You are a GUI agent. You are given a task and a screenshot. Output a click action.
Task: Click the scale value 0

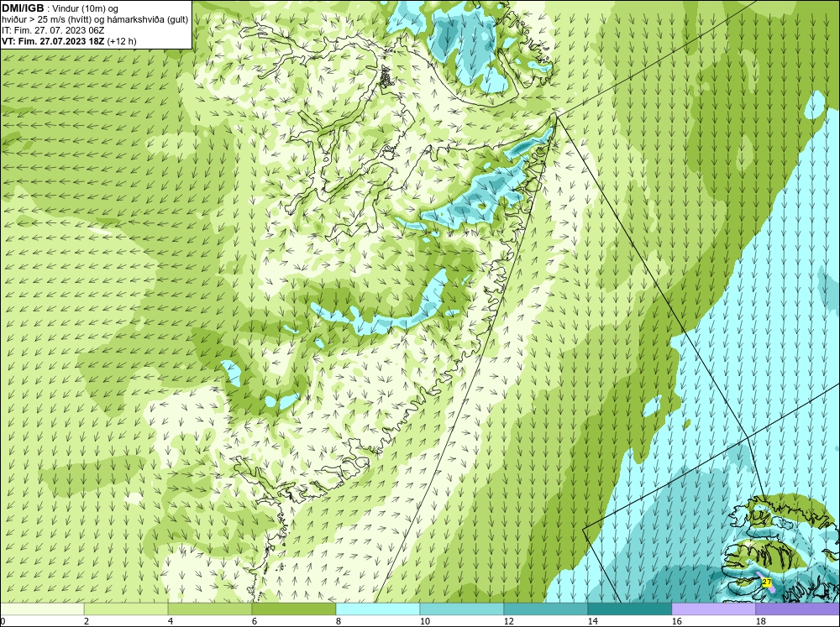(x=3, y=621)
